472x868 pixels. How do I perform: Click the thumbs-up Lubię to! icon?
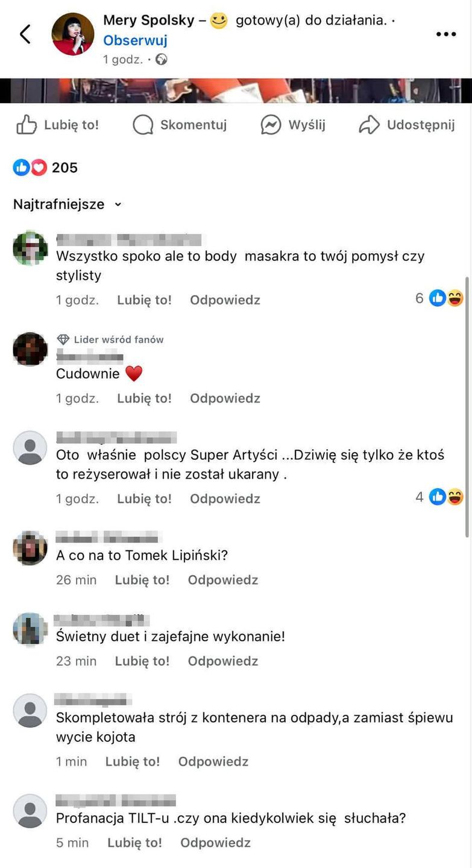coord(27,125)
